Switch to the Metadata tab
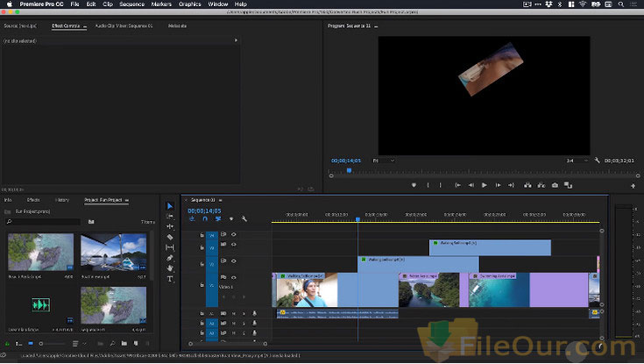Image resolution: width=644 pixels, height=364 pixels. (177, 25)
